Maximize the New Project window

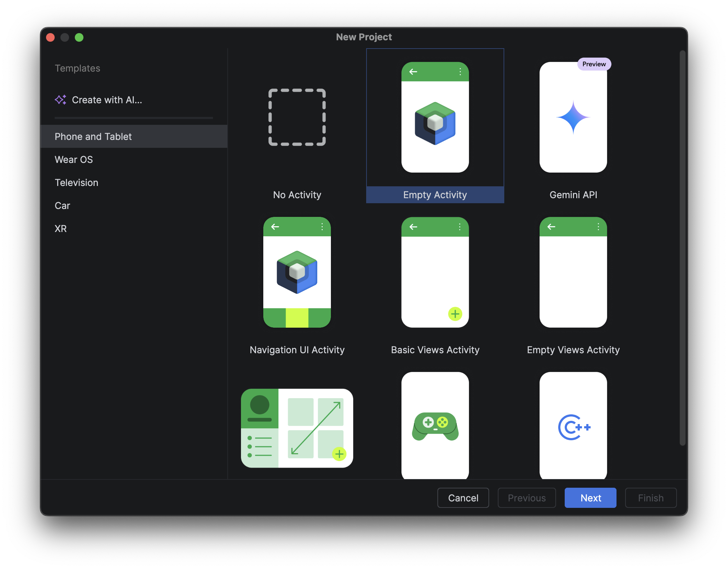tap(79, 37)
